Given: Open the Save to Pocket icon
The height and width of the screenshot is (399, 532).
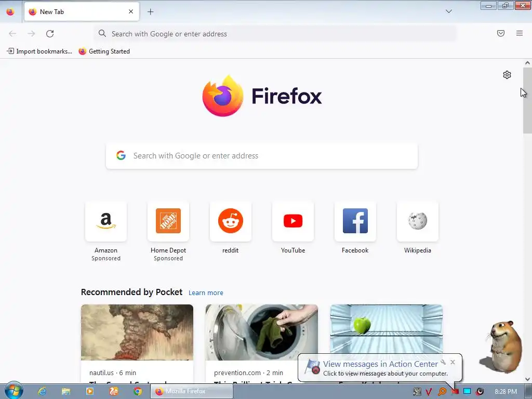Looking at the screenshot, I should (500, 33).
